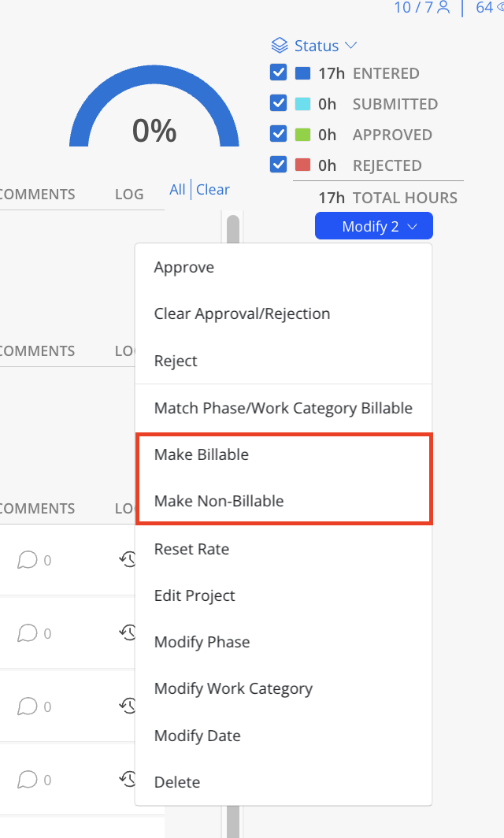The width and height of the screenshot is (504, 838).
Task: Open the second row's comment bubble icon
Action: 28,633
